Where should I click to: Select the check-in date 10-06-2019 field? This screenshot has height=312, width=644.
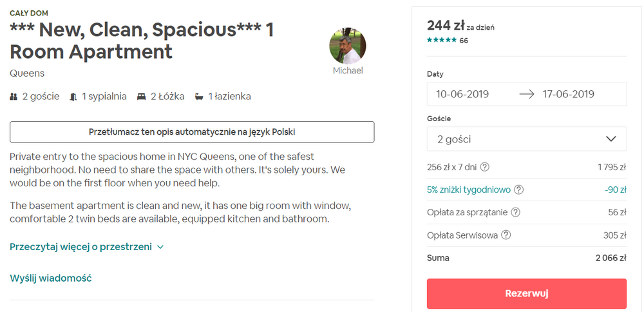pyautogui.click(x=462, y=94)
